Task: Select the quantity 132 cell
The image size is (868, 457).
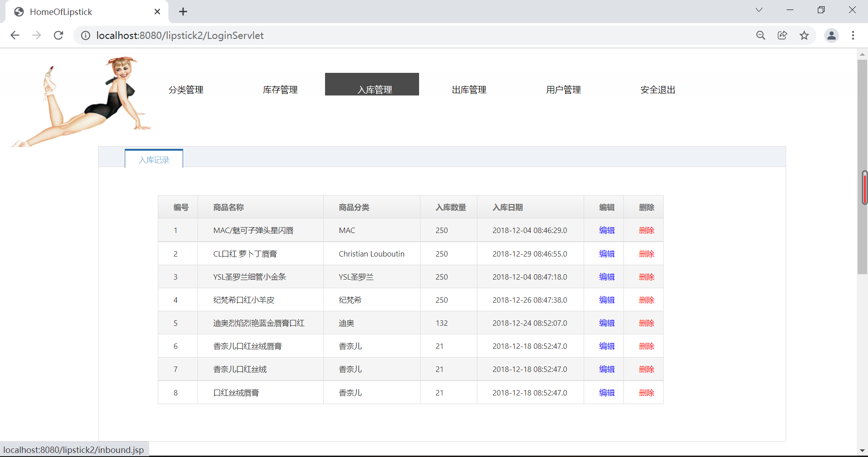Action: 448,323
